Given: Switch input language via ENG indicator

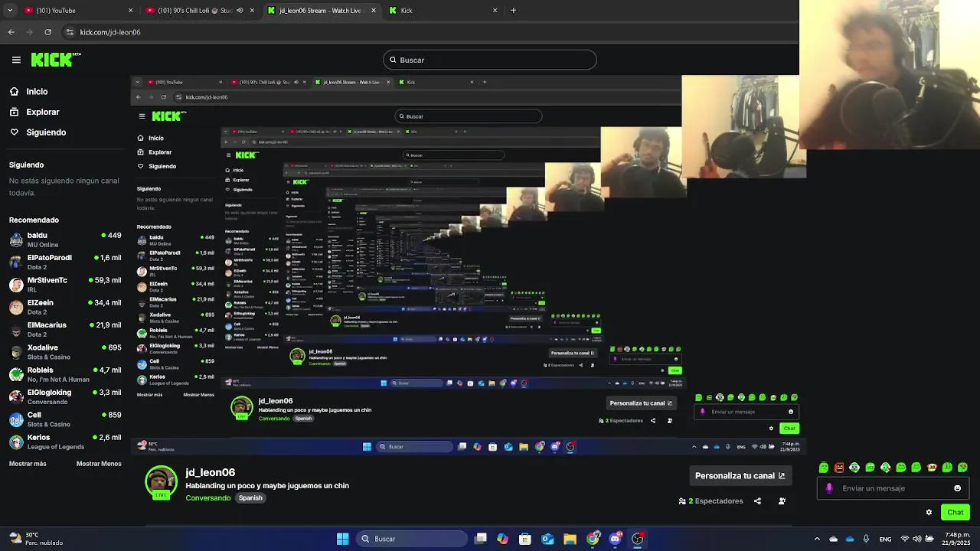Looking at the screenshot, I should click(x=885, y=540).
